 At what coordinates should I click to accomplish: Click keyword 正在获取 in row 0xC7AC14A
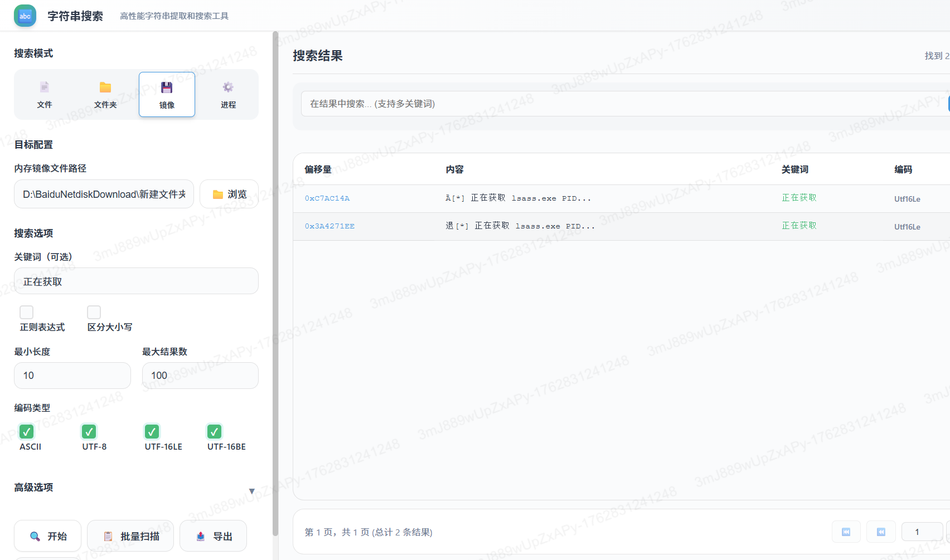pyautogui.click(x=799, y=198)
